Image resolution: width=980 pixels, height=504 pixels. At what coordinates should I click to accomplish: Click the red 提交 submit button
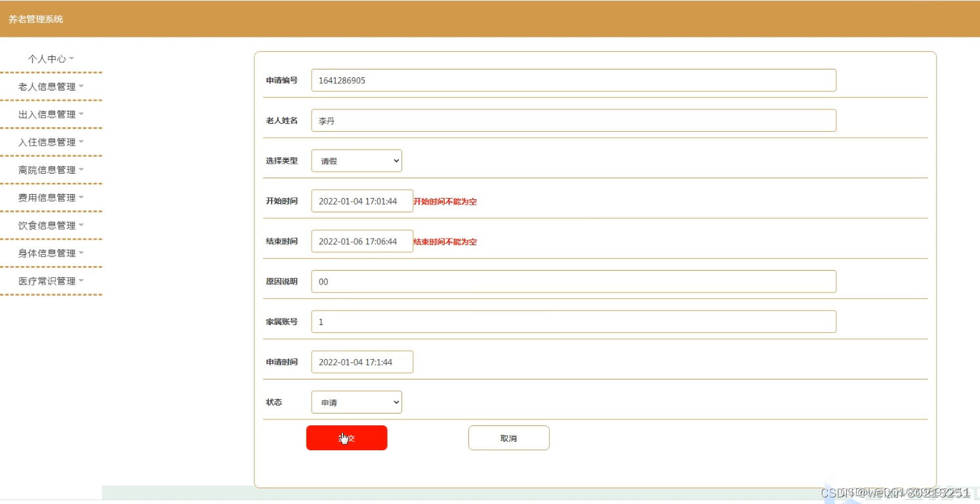(346, 437)
